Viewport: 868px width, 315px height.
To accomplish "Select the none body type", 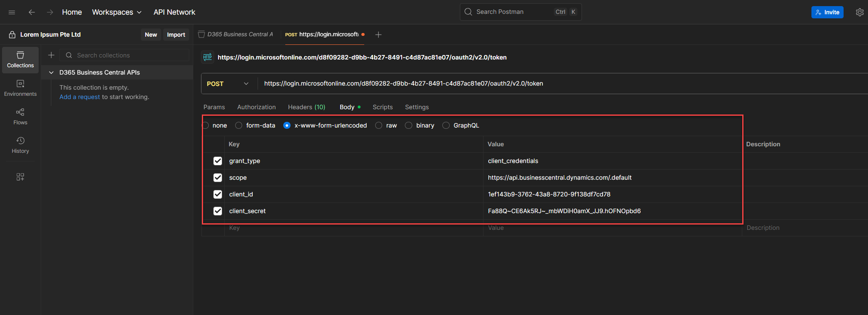I will coord(206,126).
